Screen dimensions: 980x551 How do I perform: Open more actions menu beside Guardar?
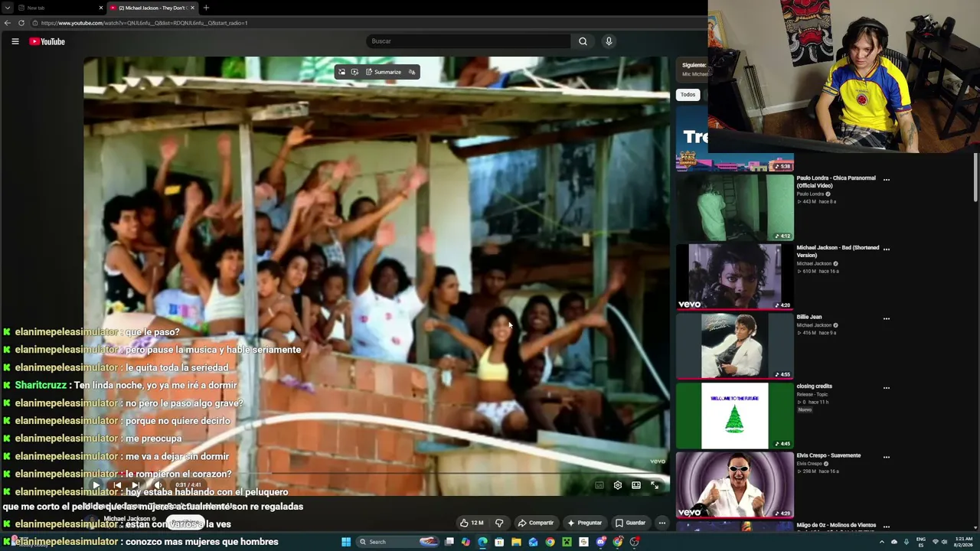coord(662,523)
